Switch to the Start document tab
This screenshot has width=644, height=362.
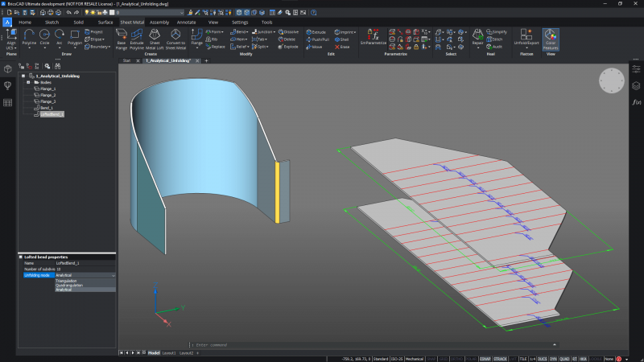pyautogui.click(x=126, y=60)
